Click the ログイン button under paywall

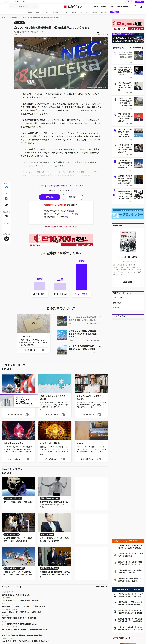(72, 197)
